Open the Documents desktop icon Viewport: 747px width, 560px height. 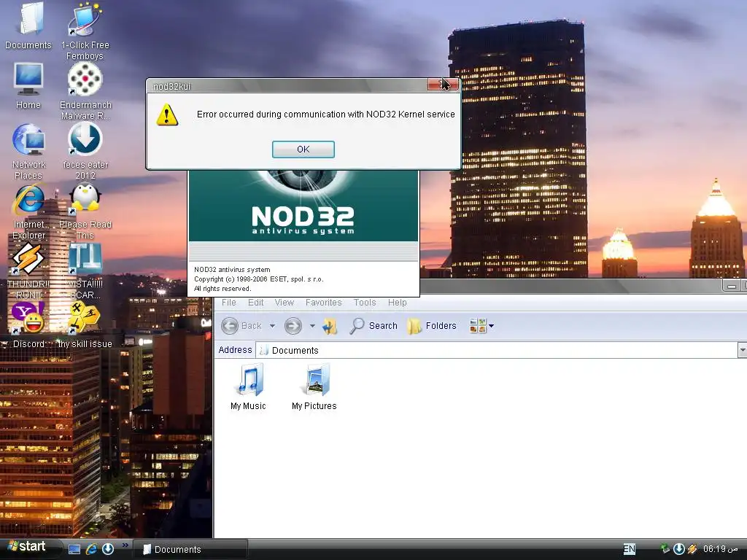(28, 26)
